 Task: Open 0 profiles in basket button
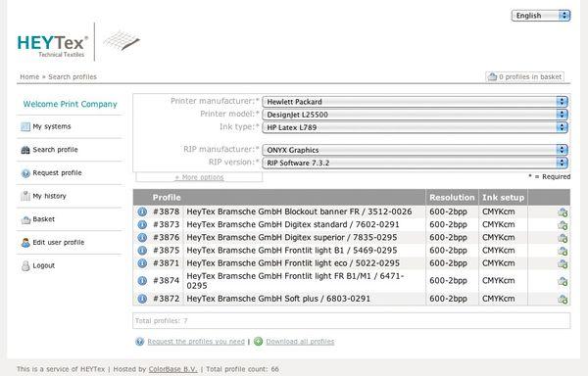pyautogui.click(x=525, y=76)
